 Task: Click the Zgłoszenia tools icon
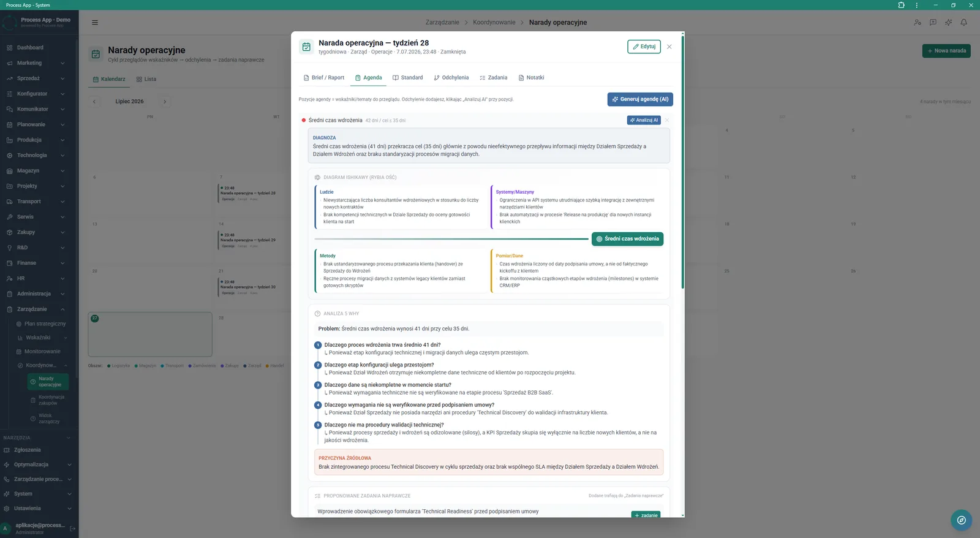7,450
